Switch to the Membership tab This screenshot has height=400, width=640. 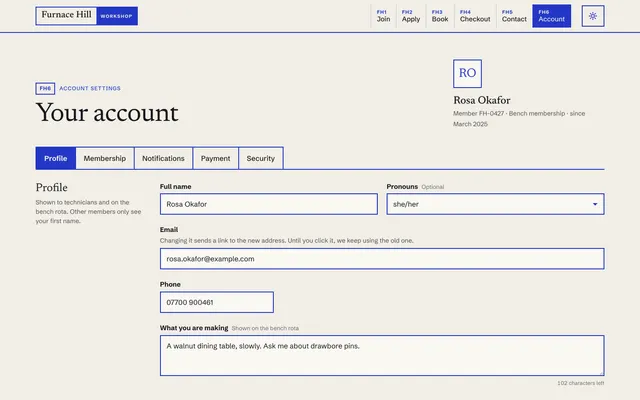pyautogui.click(x=105, y=158)
